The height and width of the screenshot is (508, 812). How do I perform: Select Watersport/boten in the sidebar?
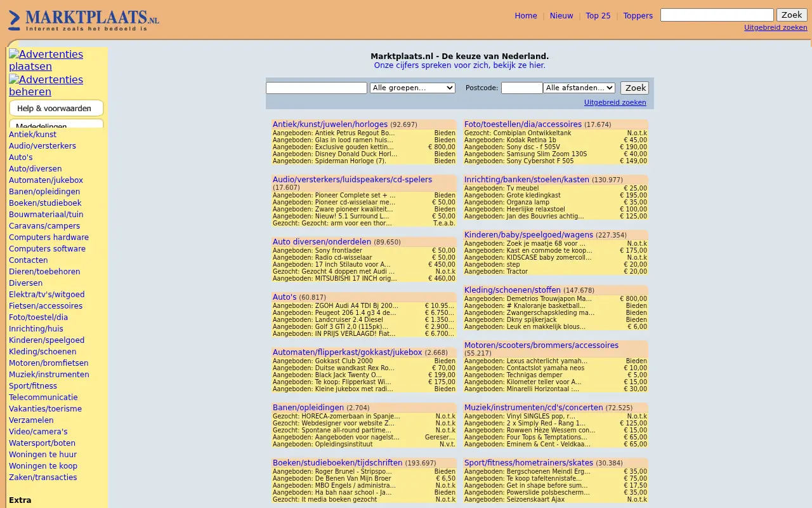(42, 443)
